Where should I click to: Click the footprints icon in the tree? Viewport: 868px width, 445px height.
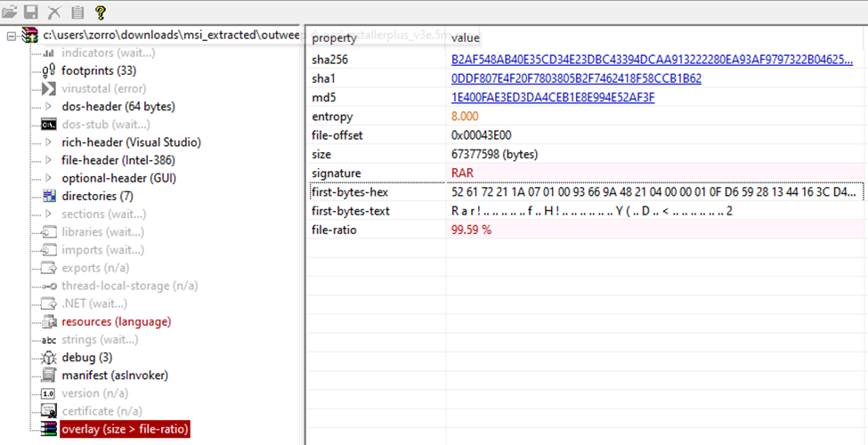(49, 71)
